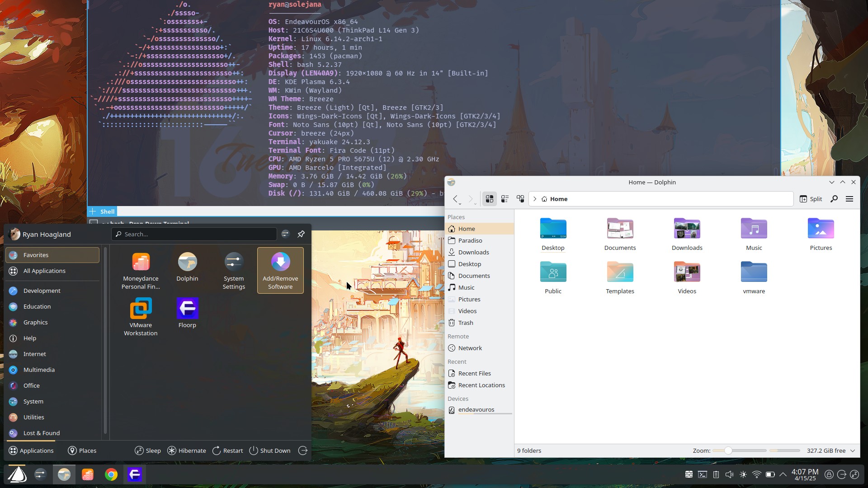Open the Music folder icon in file view

[x=754, y=234]
